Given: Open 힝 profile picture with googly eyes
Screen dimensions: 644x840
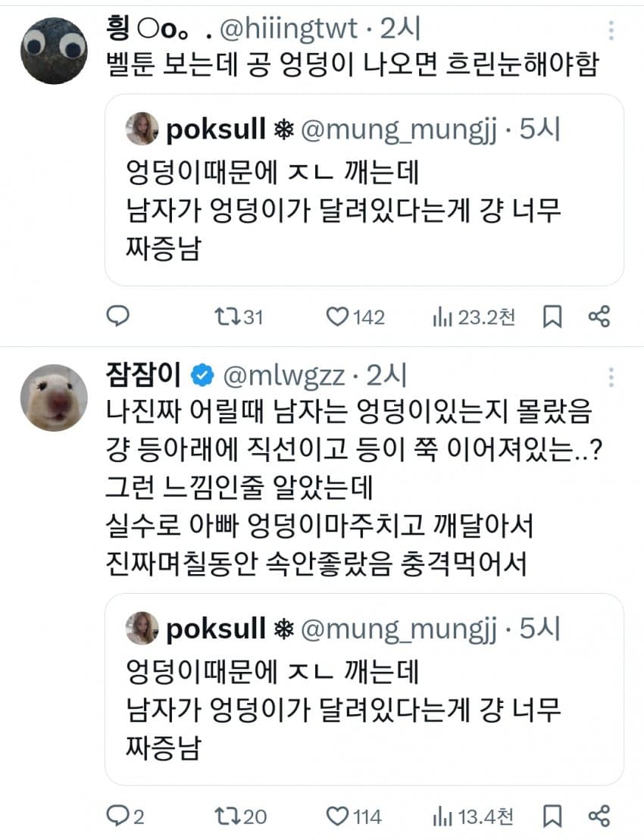Looking at the screenshot, I should point(53,50).
